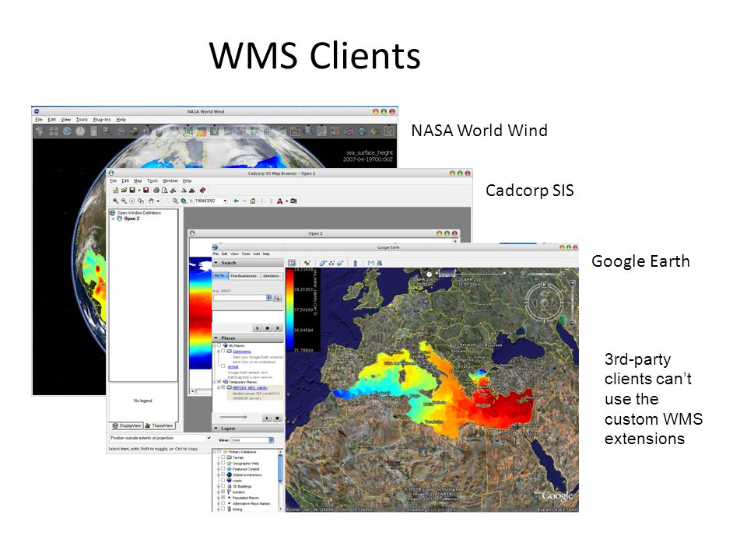Open Map menu in Cadcorp SIS window
This screenshot has height=560, width=747.
click(x=138, y=181)
